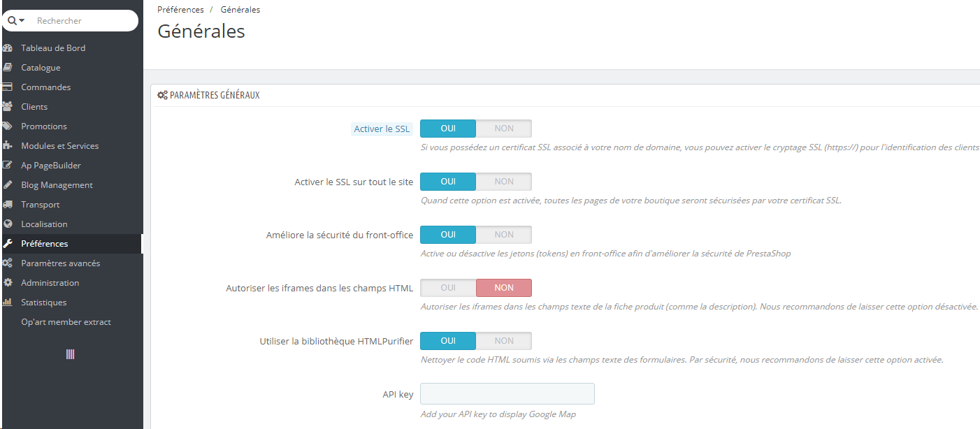
Task: Set Activer le SSL to OUI
Action: point(448,129)
